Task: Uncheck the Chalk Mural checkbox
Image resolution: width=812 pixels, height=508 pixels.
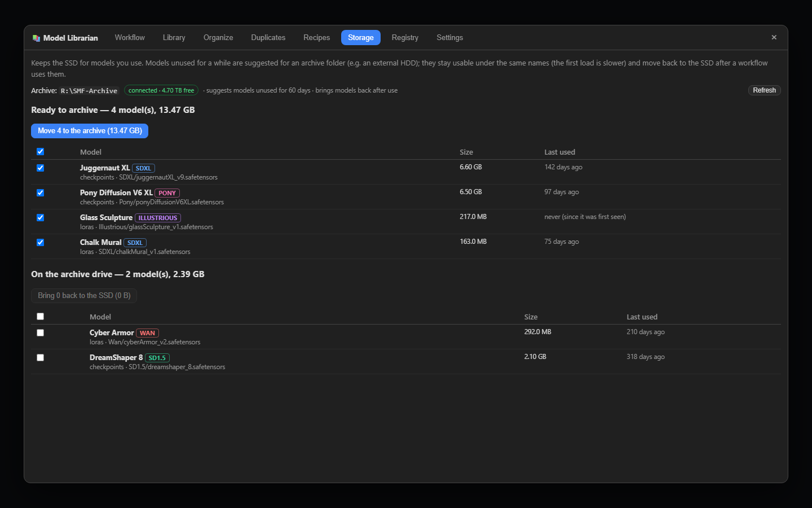Action: point(40,242)
